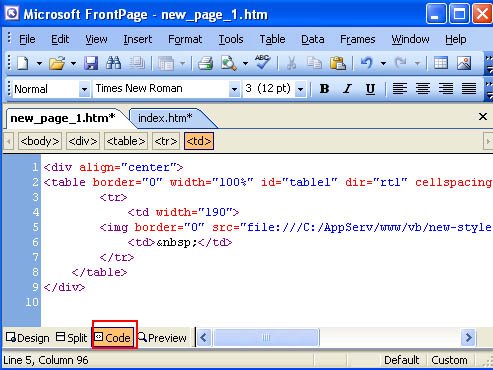Toggle Bold formatting

[324, 89]
